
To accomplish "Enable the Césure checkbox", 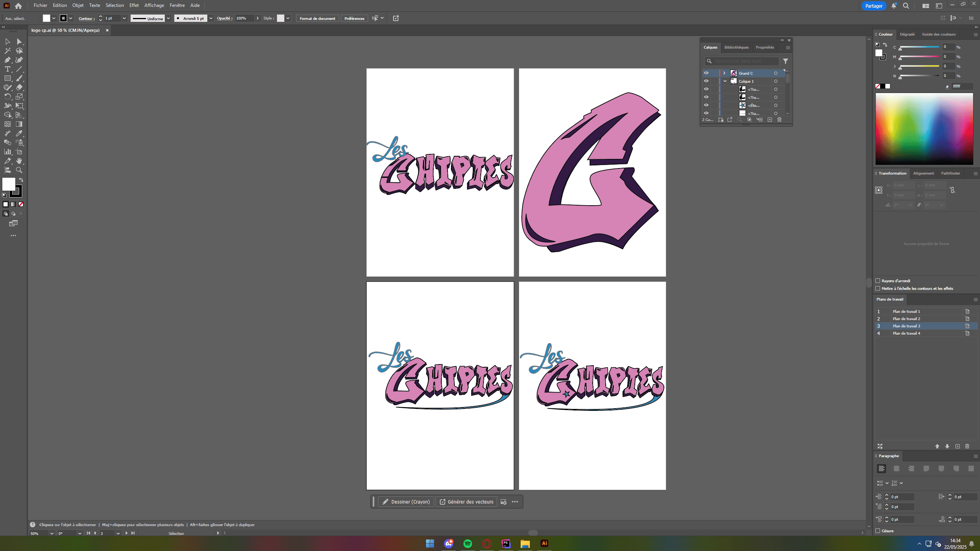I will tap(878, 531).
